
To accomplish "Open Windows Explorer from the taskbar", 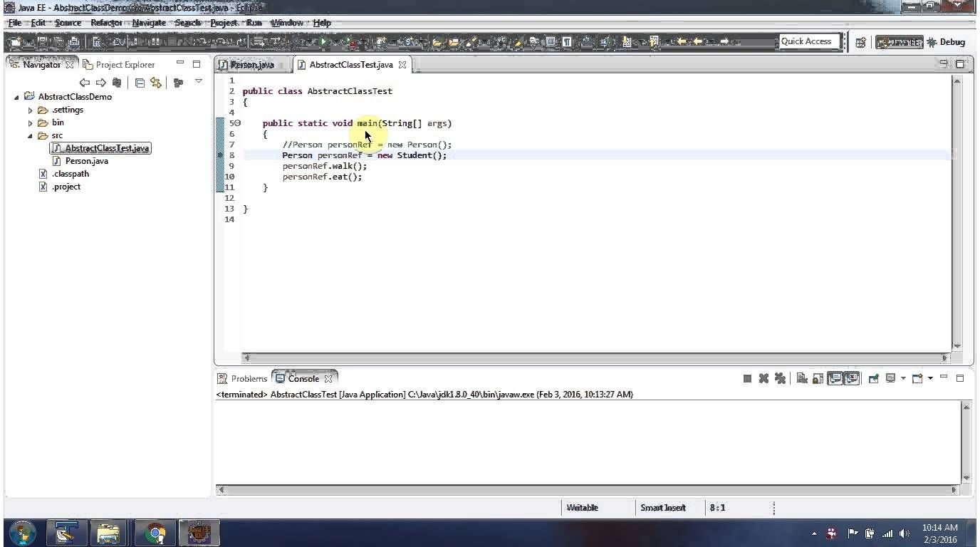I will [x=108, y=533].
